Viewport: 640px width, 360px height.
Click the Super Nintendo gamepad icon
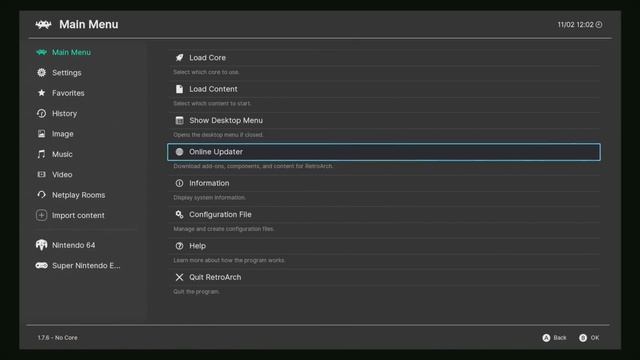click(x=41, y=265)
